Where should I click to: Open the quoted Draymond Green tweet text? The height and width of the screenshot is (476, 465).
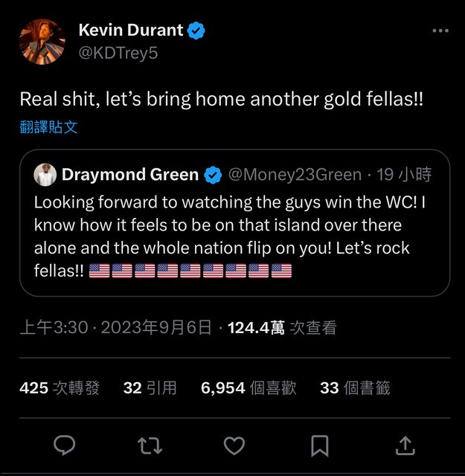[x=230, y=237]
